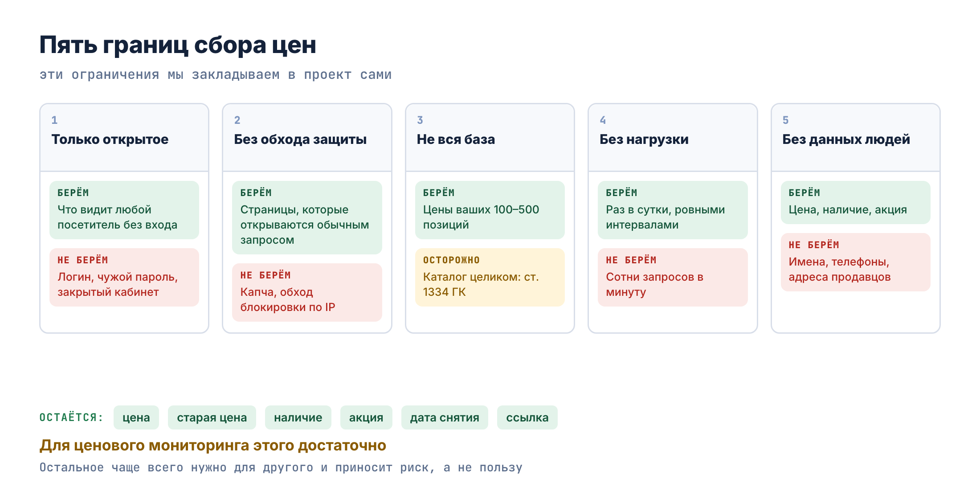
Task: Click the red box 'Логин, чужой пароль, закрытый кабинет'
Action: click(x=124, y=277)
